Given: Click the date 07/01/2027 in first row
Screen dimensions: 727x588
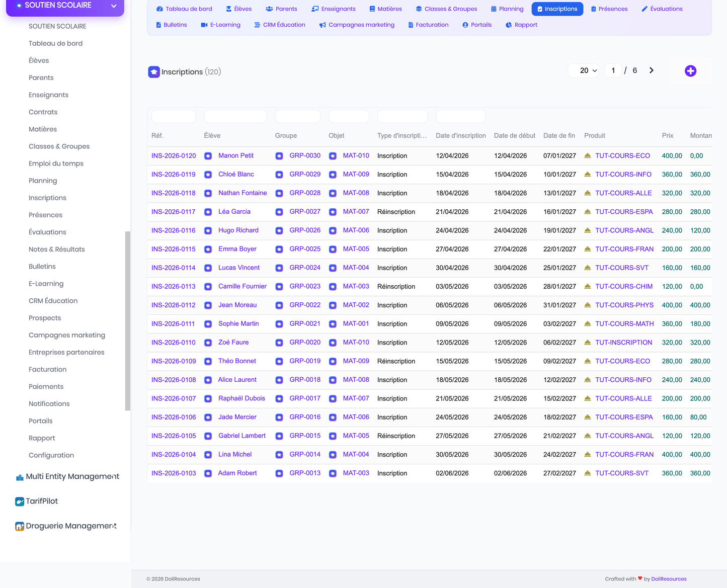Looking at the screenshot, I should [x=559, y=156].
